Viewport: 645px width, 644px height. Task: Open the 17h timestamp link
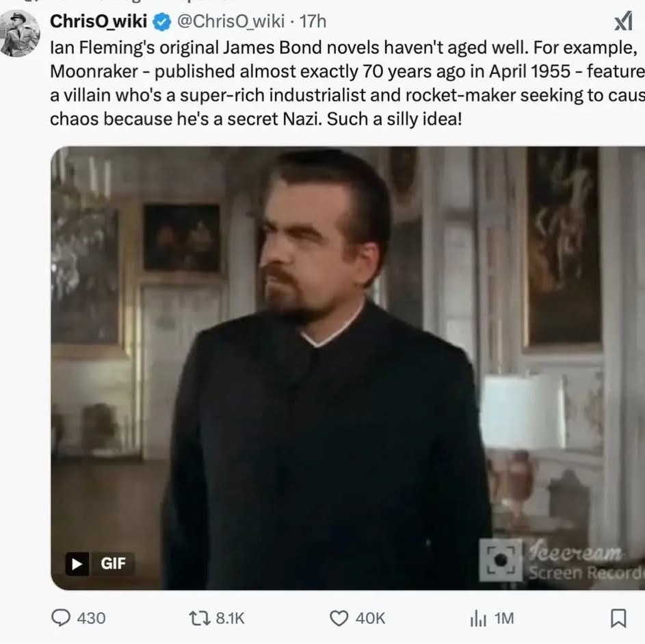point(313,22)
